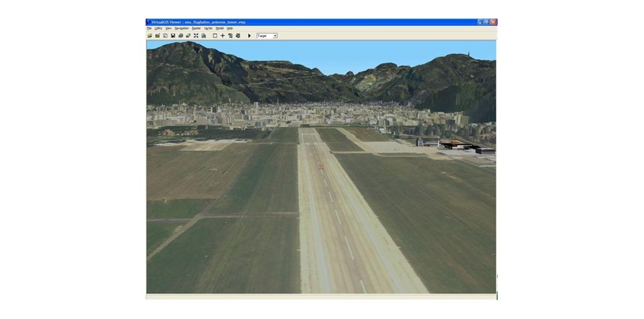The image size is (644, 319).
Task: Open the Help menu
Action: (230, 28)
